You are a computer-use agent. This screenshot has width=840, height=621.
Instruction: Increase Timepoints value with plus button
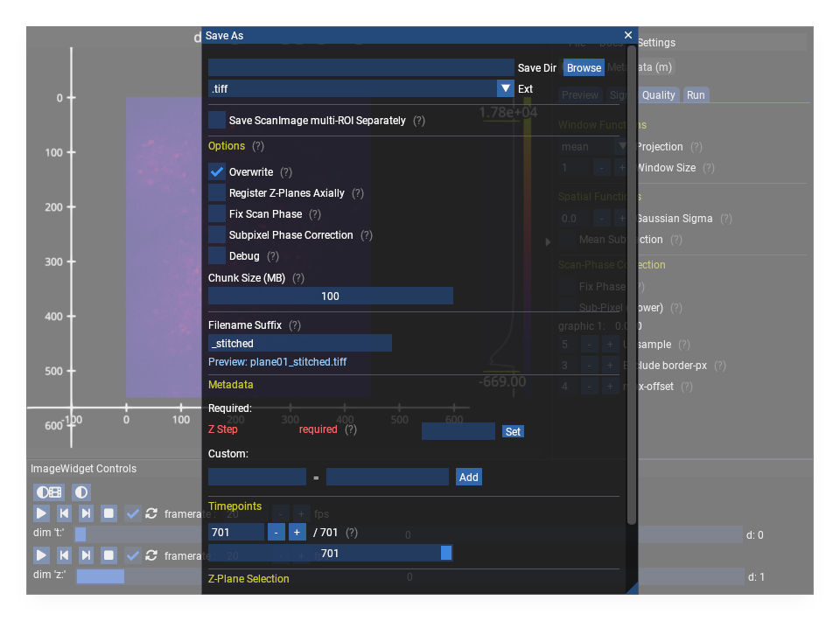[x=297, y=533]
